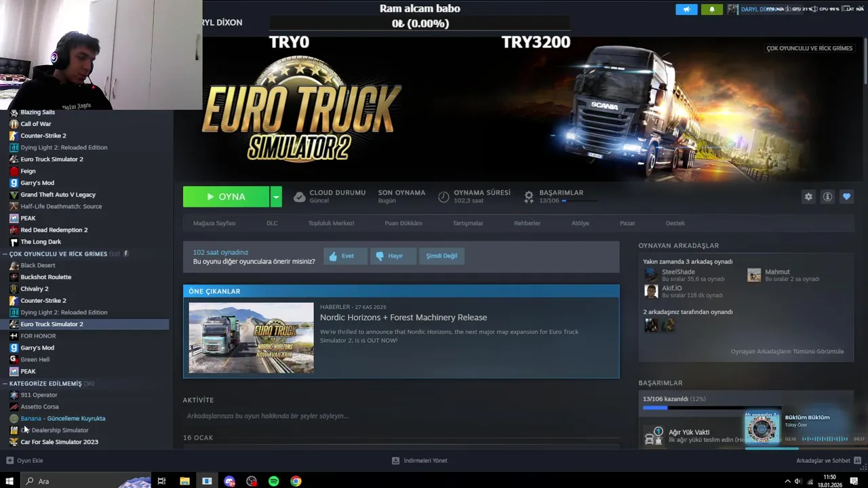Open the Ağır Yük Vakti achievement

pyautogui.click(x=689, y=432)
